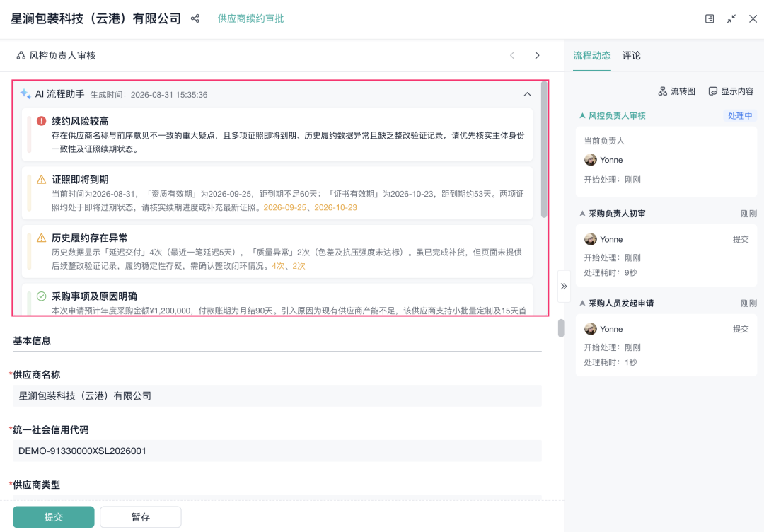The width and height of the screenshot is (764, 532).
Task: Collapse the 采购负责人初审 flow step
Action: (x=582, y=214)
